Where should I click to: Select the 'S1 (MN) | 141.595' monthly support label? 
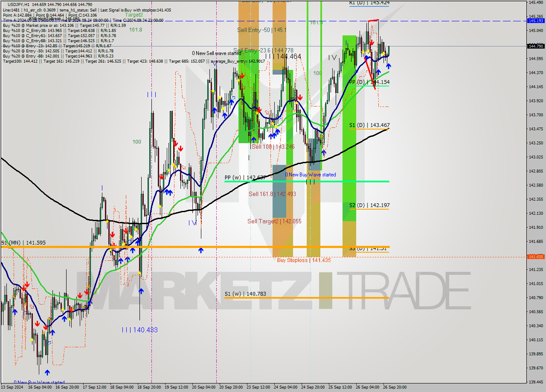pyautogui.click(x=23, y=242)
